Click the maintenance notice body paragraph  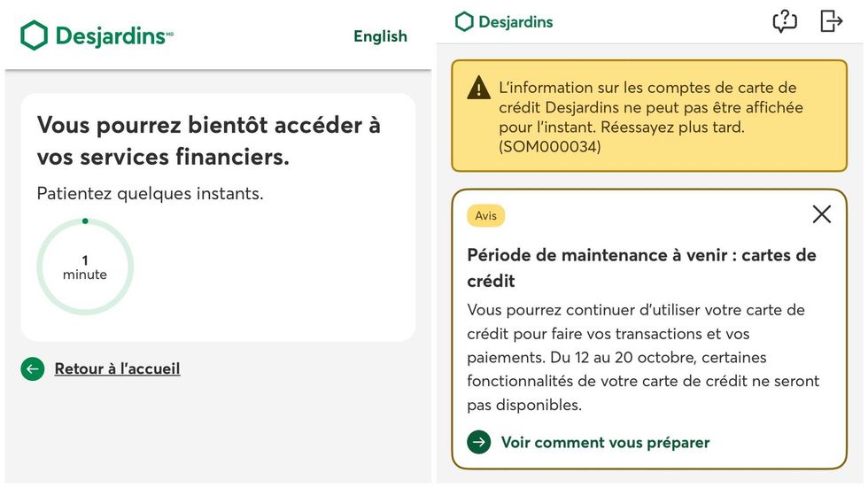pos(643,358)
